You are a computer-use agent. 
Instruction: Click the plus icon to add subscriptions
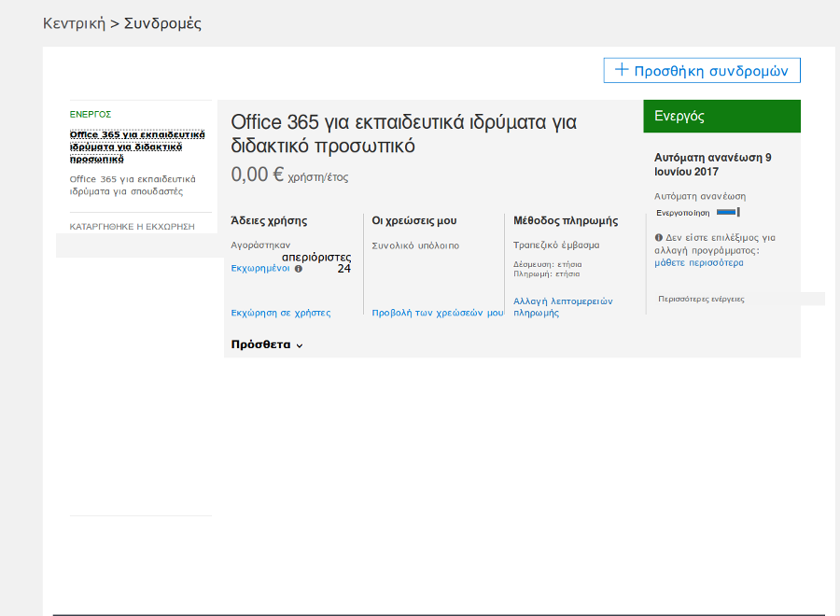tap(620, 70)
